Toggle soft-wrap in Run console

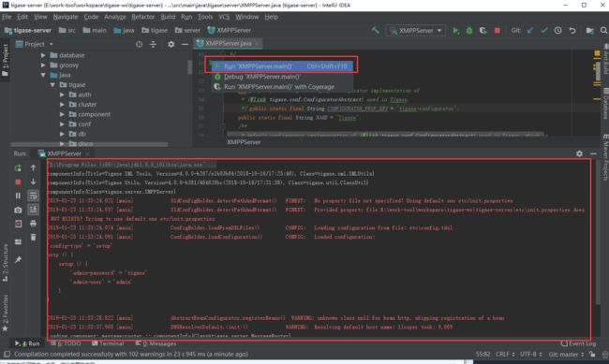(x=33, y=196)
